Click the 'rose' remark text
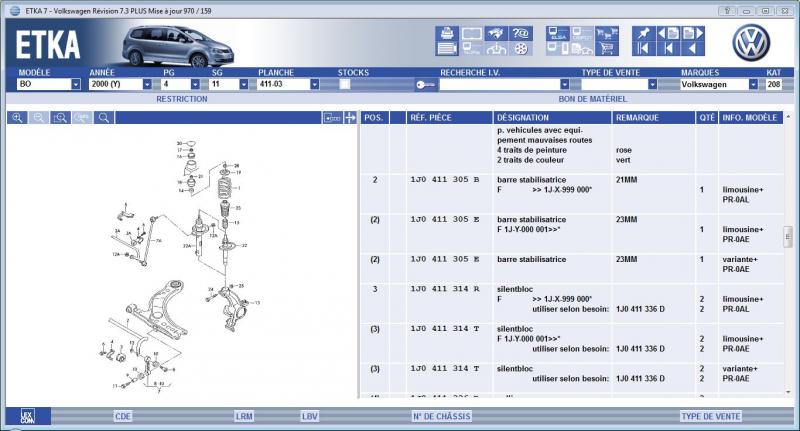 point(623,150)
